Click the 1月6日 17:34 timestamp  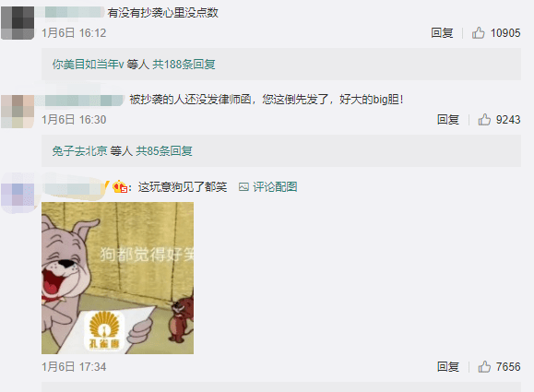click(x=74, y=367)
